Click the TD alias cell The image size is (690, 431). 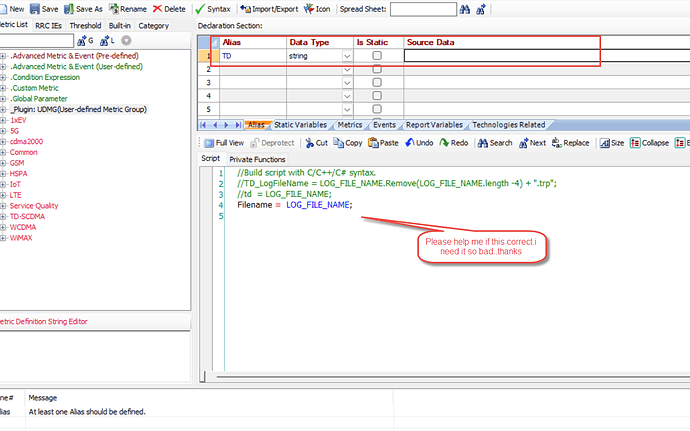(x=253, y=56)
